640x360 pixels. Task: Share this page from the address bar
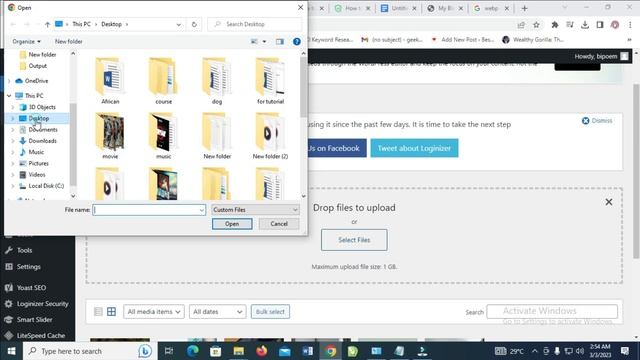pyautogui.click(x=521, y=25)
